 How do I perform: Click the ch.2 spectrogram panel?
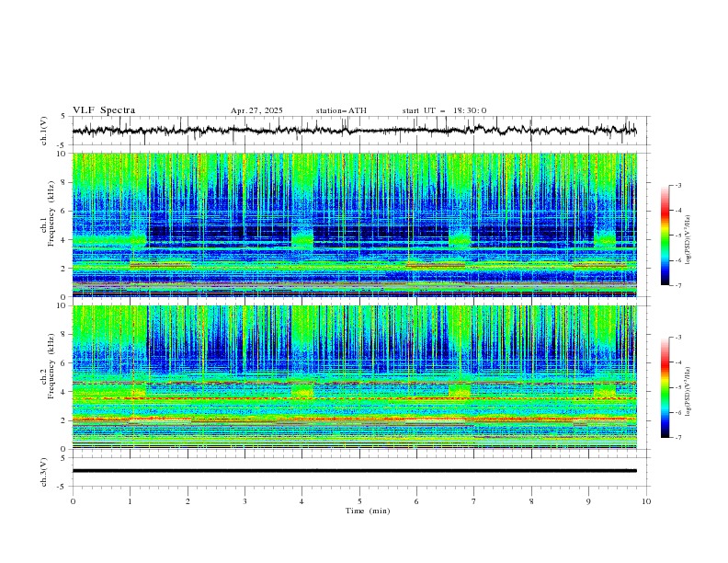(x=354, y=377)
